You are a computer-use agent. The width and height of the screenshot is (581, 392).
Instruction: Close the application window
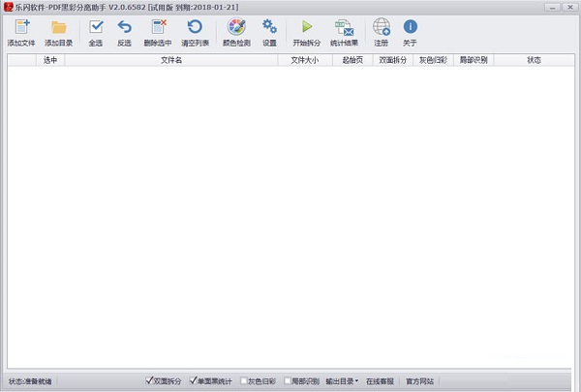(570, 7)
